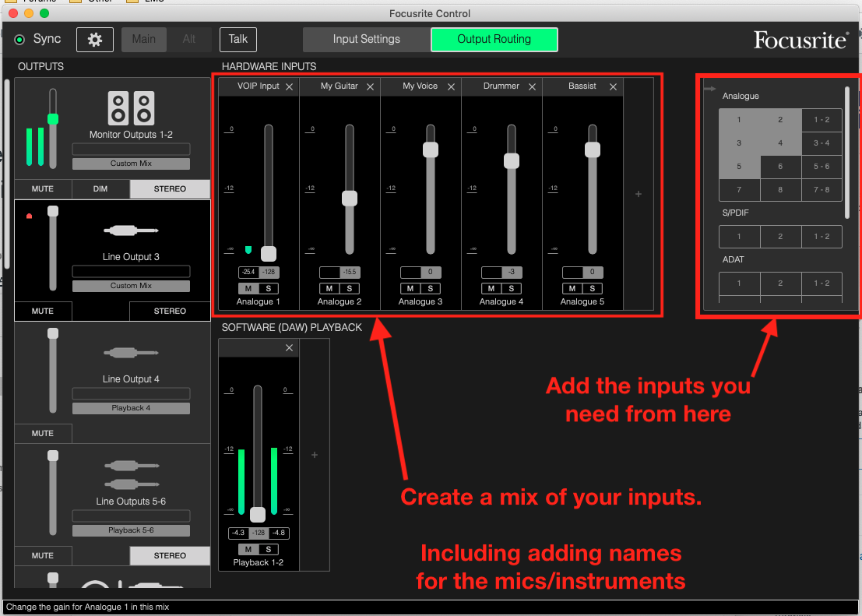
Task: Click the Monitor Outputs 1-2 name field
Action: [131, 149]
